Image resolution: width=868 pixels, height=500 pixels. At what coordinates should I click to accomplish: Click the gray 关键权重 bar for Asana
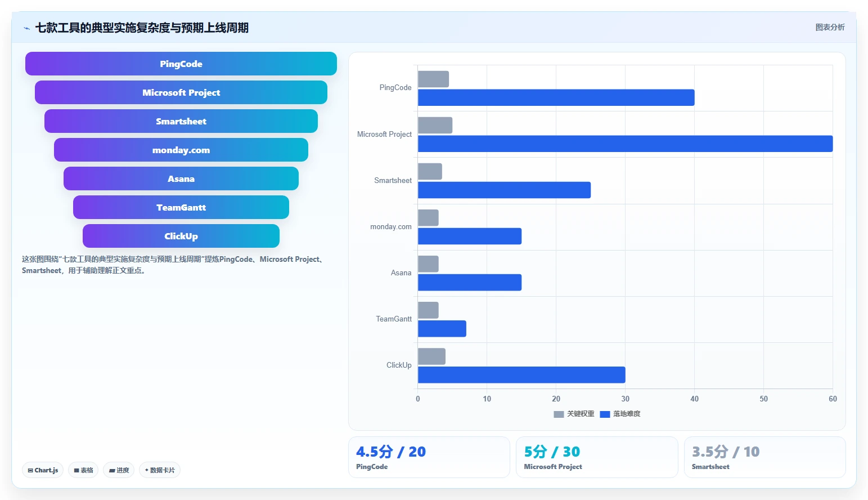tap(428, 264)
